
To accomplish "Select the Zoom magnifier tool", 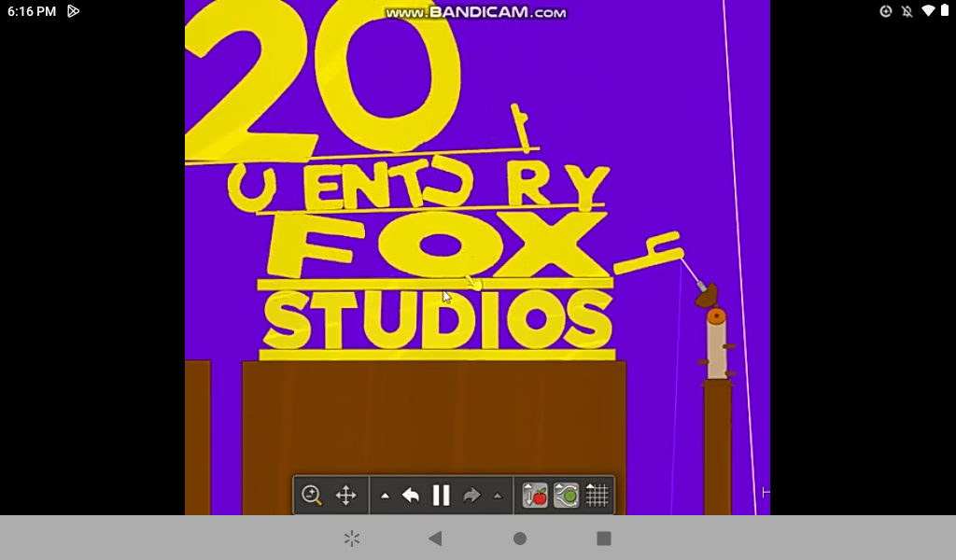I will 312,496.
